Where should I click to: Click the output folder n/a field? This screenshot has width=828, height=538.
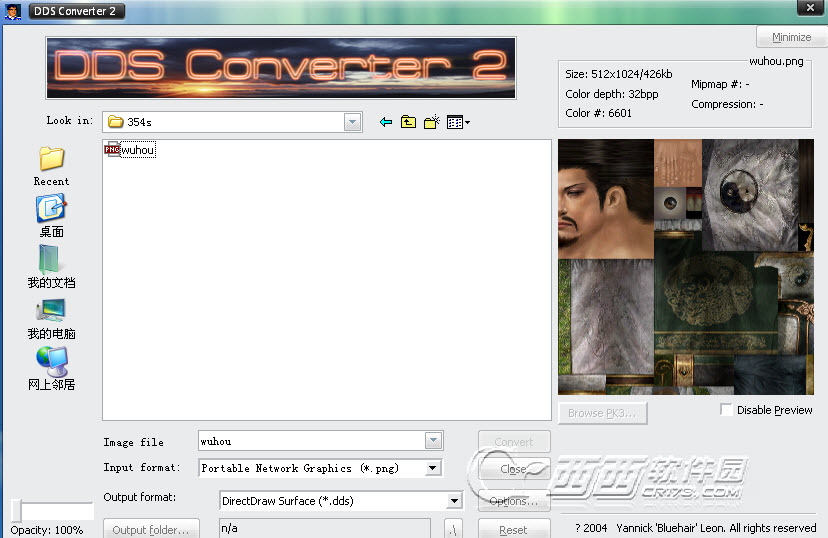point(325,528)
